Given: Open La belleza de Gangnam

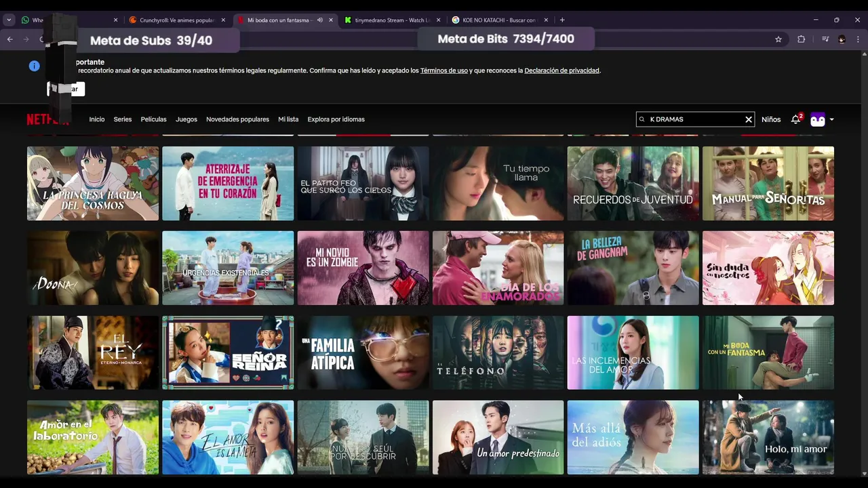Looking at the screenshot, I should click(633, 268).
